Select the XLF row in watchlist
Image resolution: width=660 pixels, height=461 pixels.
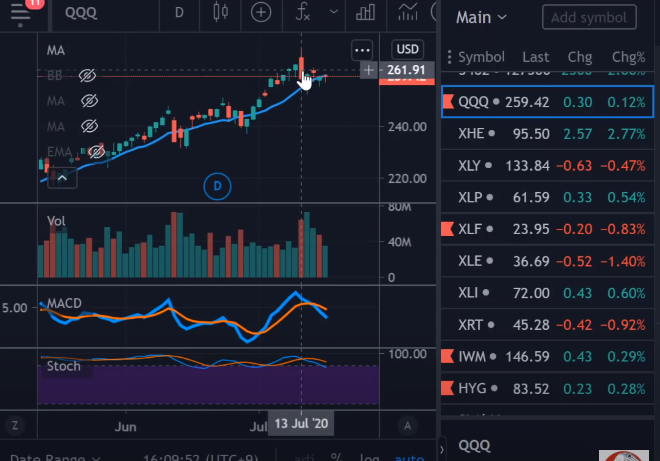[547, 229]
